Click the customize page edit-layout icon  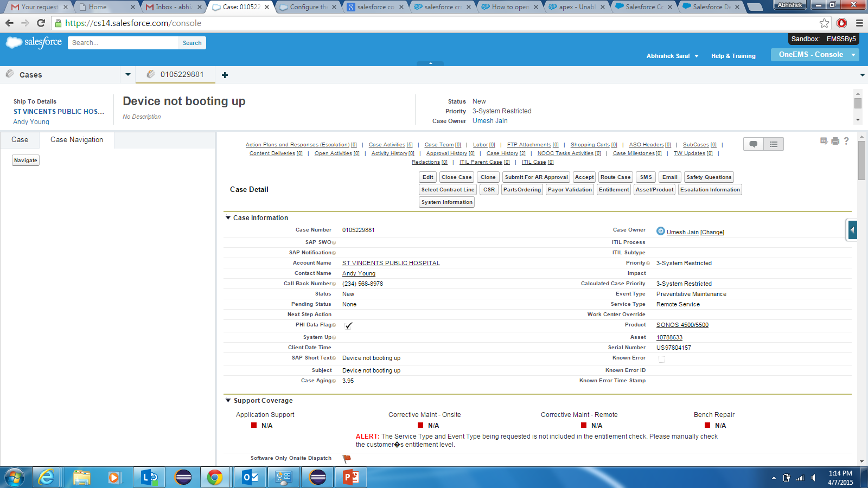pos(824,141)
